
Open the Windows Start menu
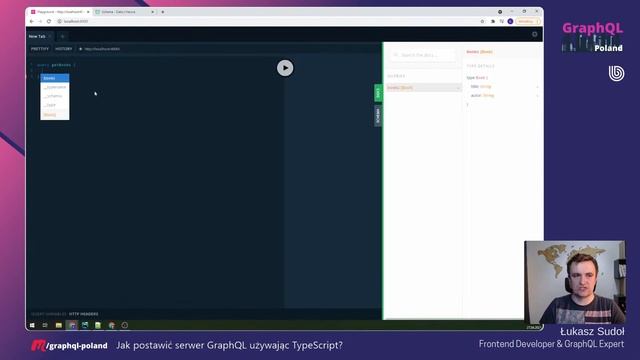[32, 325]
